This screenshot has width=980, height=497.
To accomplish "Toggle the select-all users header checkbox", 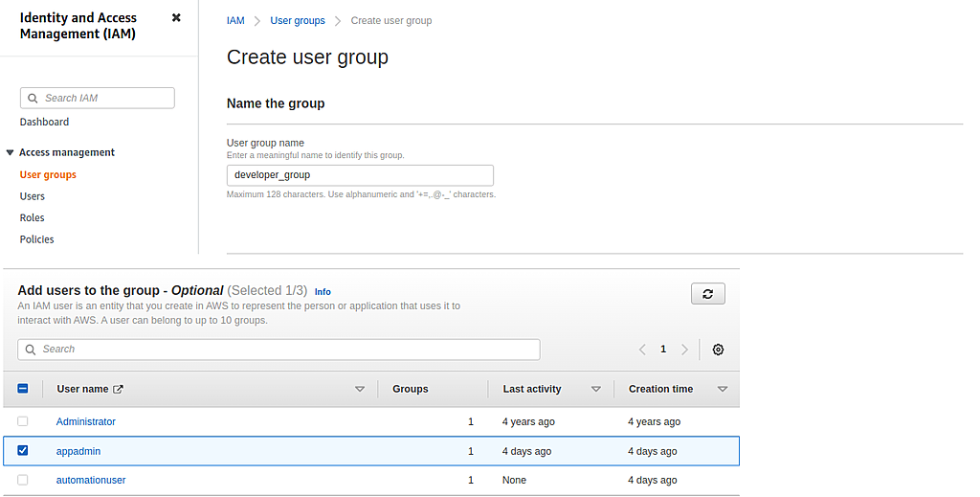I will (23, 389).
